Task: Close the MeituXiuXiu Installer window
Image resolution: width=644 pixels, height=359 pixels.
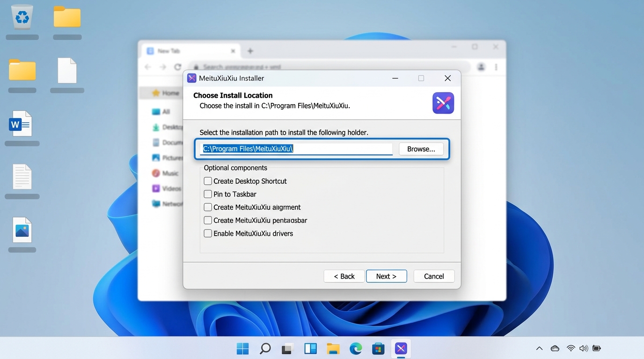Action: coord(447,78)
